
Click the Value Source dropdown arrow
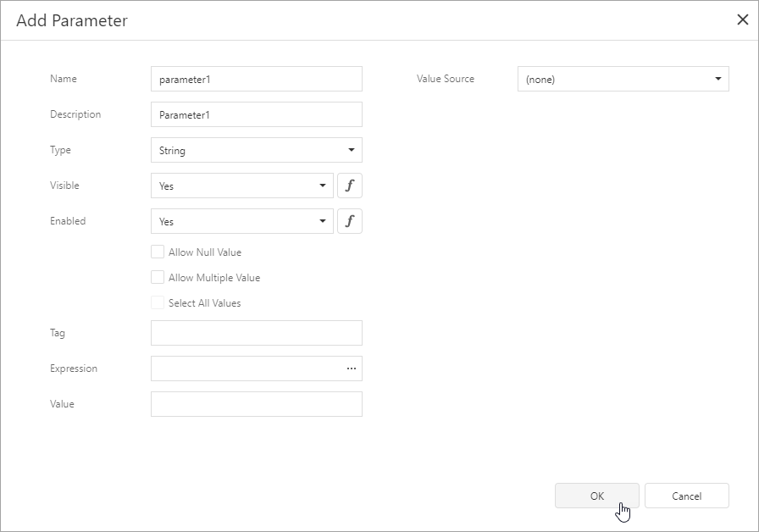click(720, 79)
